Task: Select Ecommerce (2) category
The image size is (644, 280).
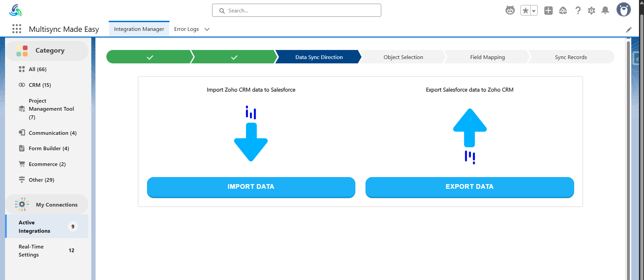Action: (47, 164)
